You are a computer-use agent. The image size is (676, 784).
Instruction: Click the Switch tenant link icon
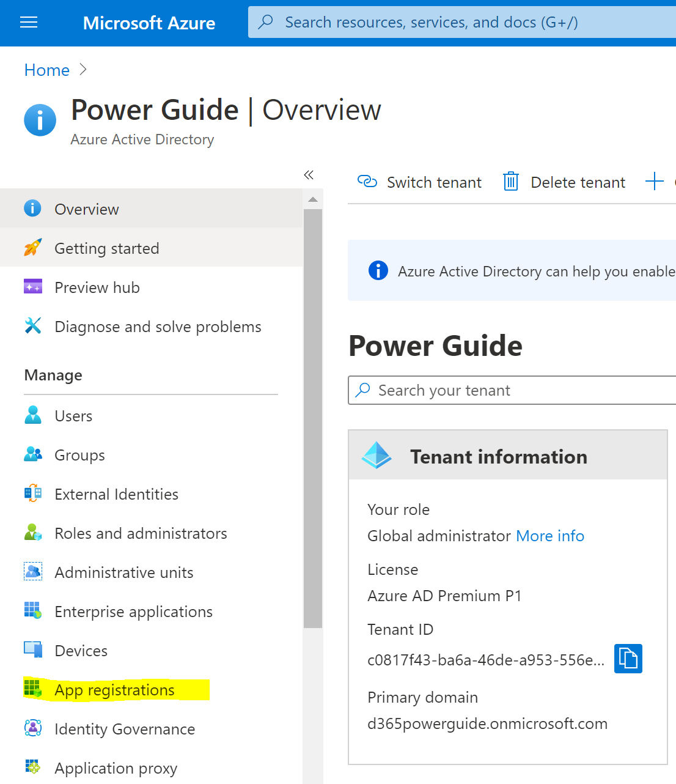click(x=367, y=181)
